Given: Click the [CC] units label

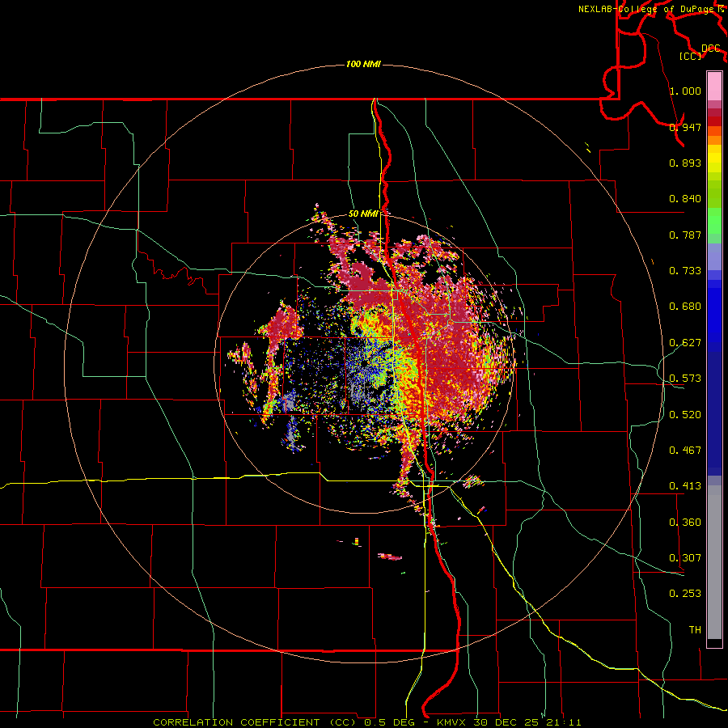Looking at the screenshot, I should click(x=691, y=56).
